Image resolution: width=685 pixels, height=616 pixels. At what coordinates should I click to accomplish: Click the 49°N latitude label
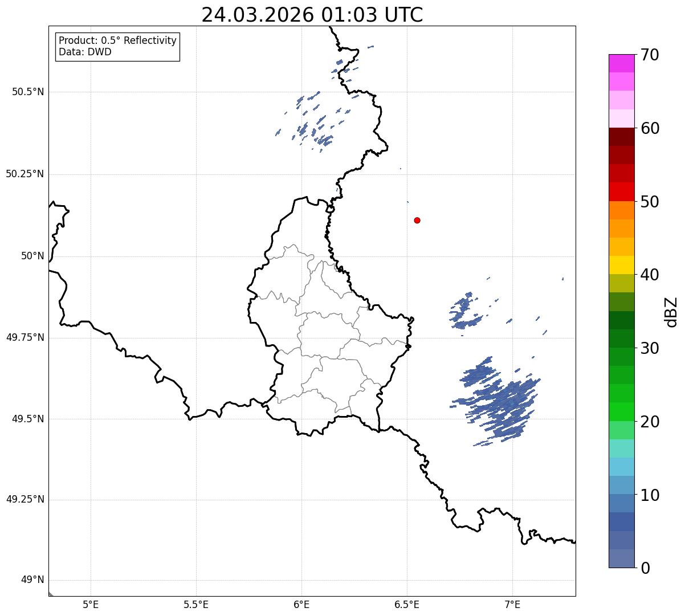coord(32,580)
